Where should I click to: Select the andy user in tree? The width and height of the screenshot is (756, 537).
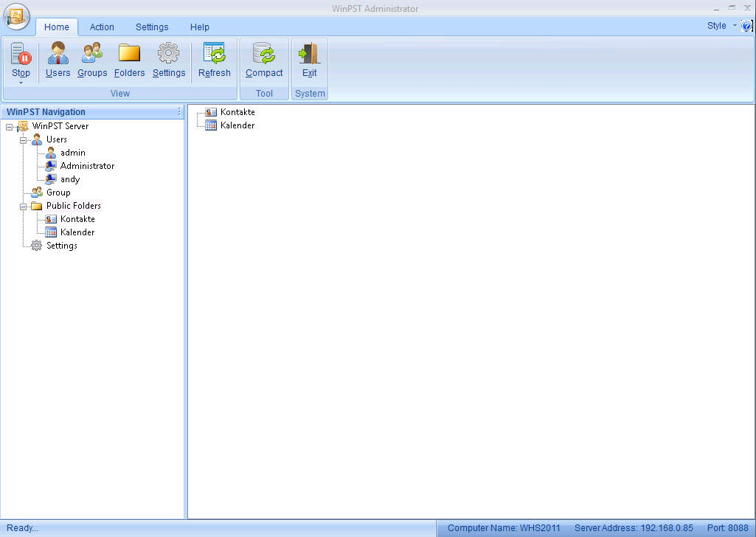click(x=69, y=179)
